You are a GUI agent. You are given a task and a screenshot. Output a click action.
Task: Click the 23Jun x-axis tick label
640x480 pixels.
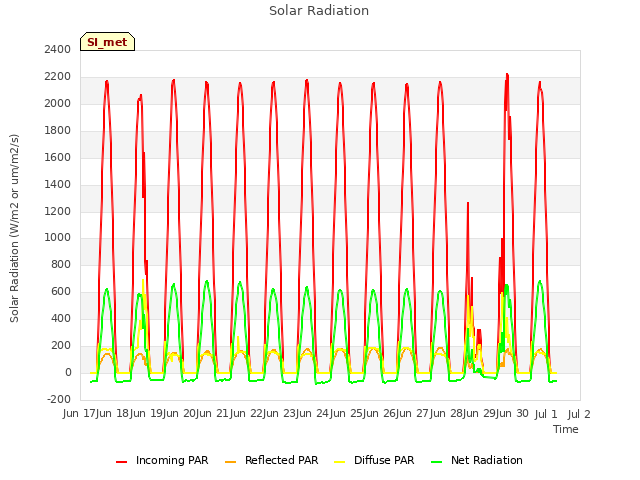pos(298,414)
